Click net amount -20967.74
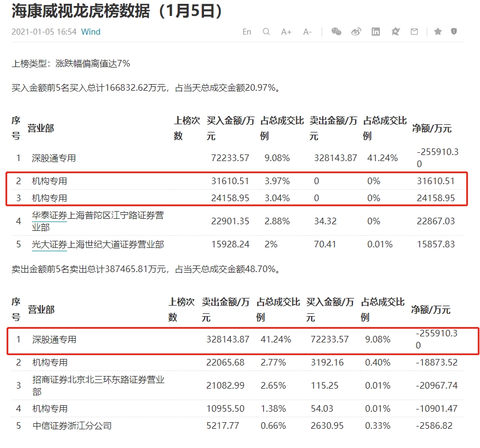 coord(437,385)
